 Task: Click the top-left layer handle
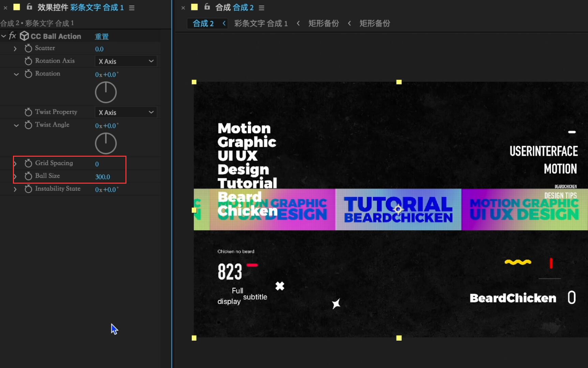[194, 82]
